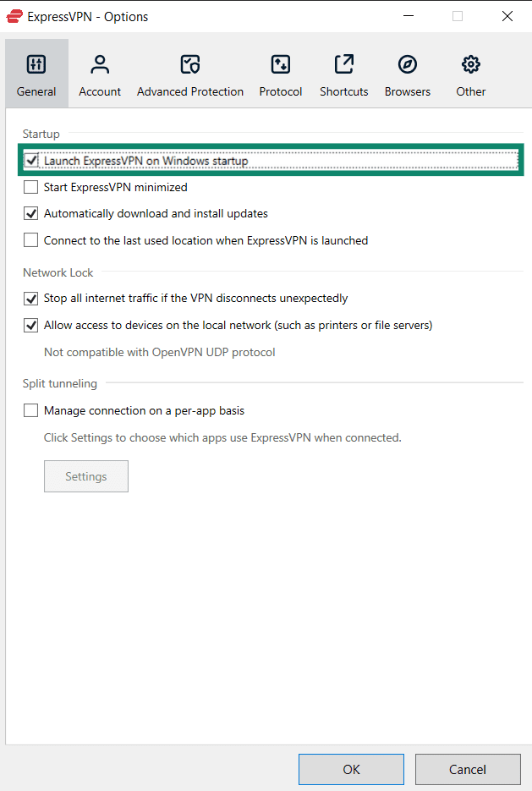Confirm changes with OK
532x791 pixels.
point(350,769)
